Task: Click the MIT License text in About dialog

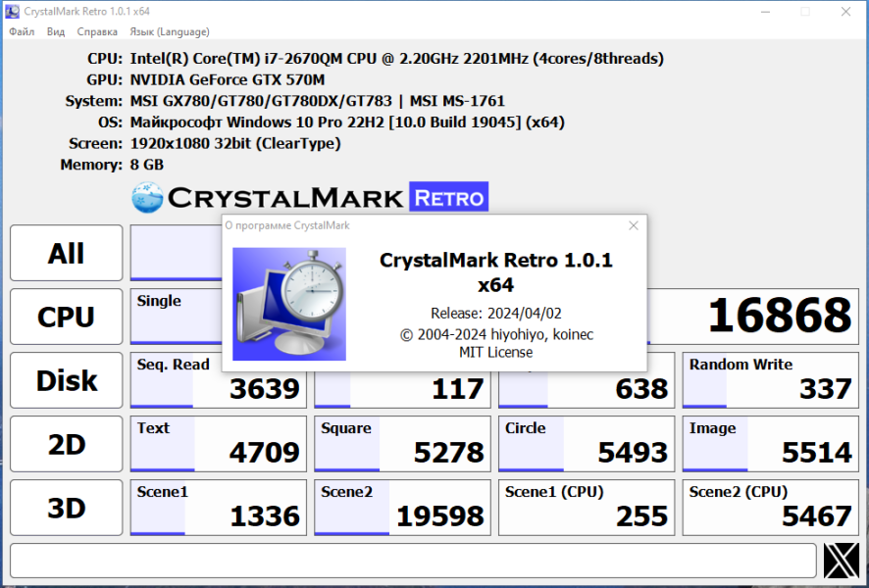Action: (x=496, y=352)
